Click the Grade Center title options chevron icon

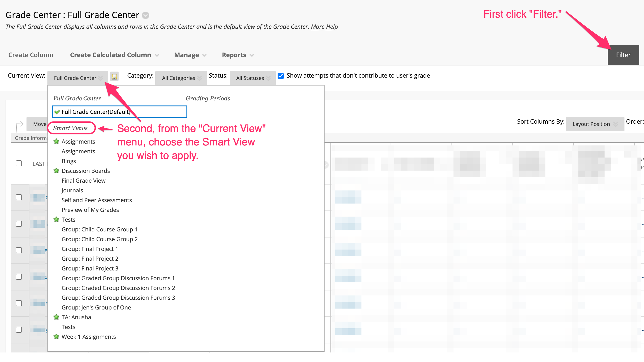(146, 16)
